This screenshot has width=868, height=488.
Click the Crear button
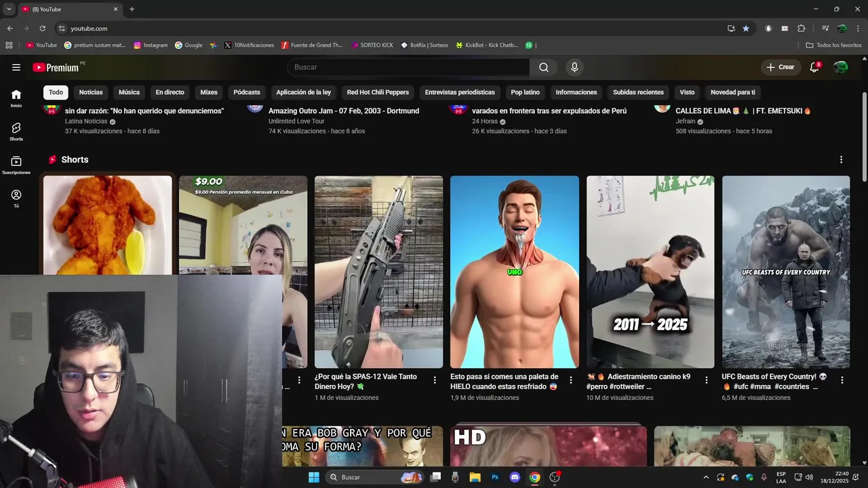click(781, 67)
